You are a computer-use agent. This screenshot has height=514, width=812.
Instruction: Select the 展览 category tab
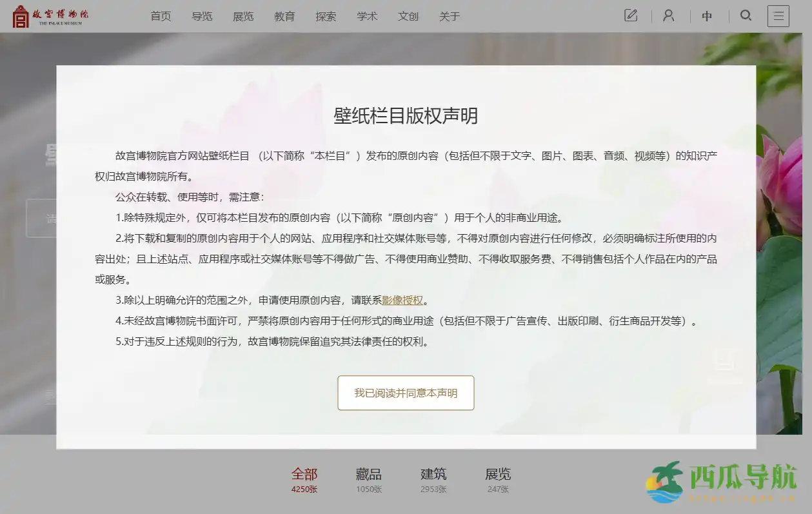pos(499,474)
